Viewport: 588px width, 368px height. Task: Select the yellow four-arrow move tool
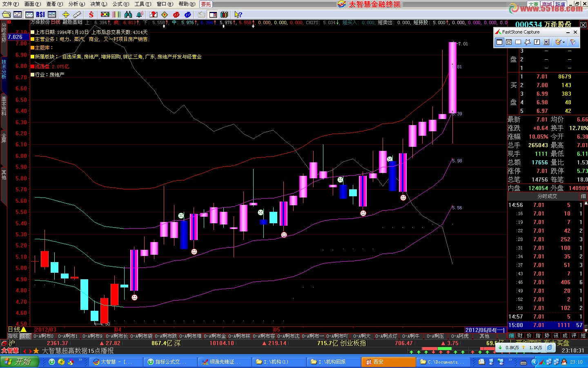pos(66,15)
